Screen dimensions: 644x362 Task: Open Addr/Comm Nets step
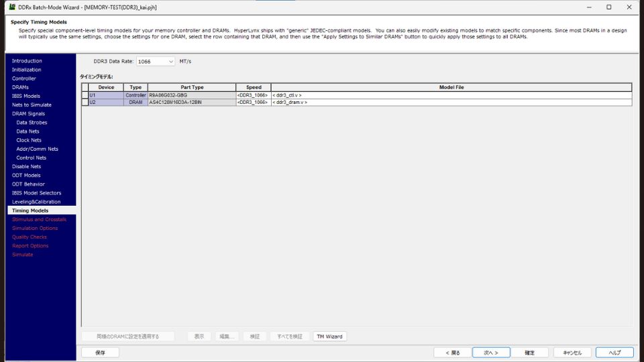point(37,149)
